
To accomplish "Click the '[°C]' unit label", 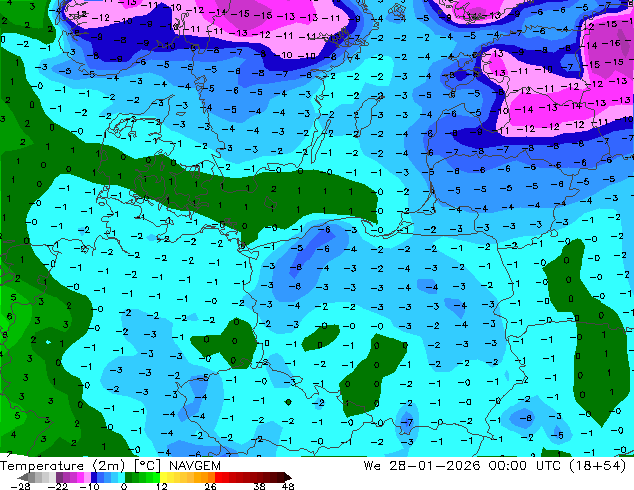I will click(x=148, y=466).
